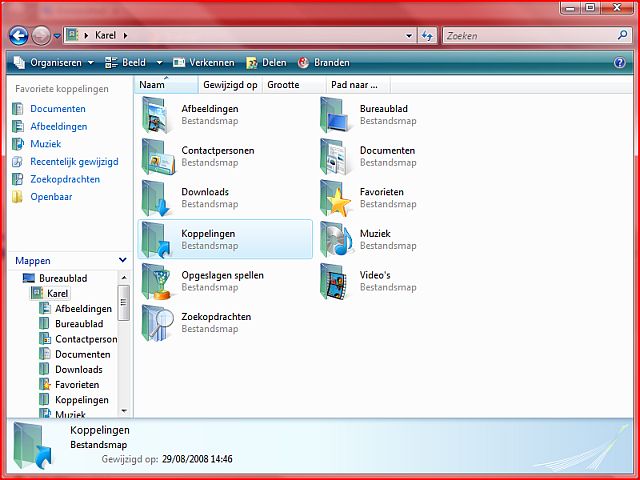Open the Recentelijk gewijzigd link
The height and width of the screenshot is (480, 640).
click(73, 161)
